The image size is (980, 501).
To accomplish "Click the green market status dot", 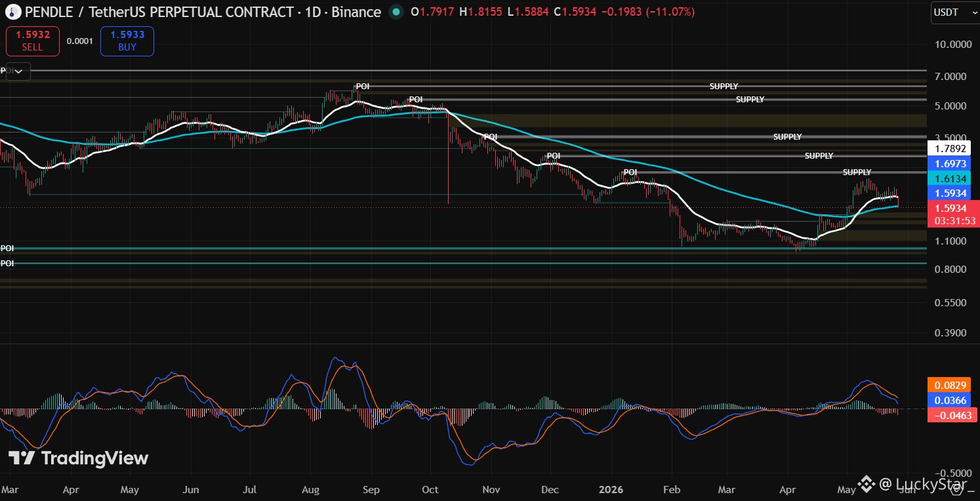I will (x=396, y=12).
